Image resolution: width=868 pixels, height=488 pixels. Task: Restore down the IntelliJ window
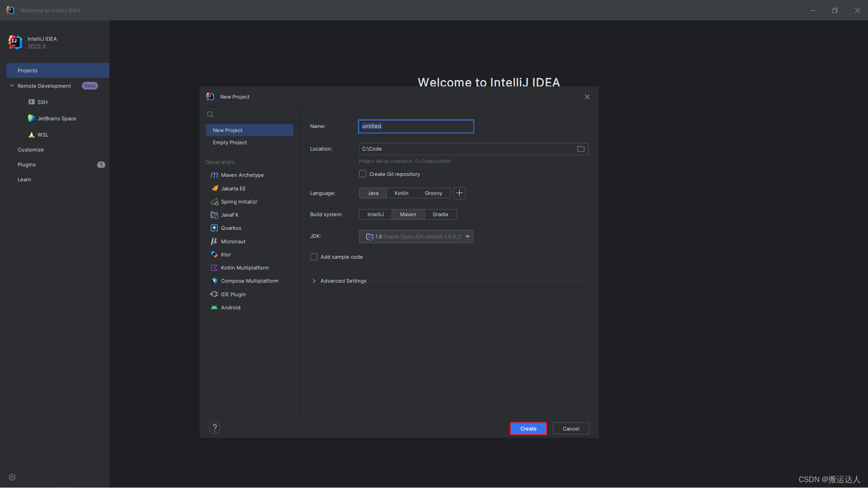(x=835, y=10)
